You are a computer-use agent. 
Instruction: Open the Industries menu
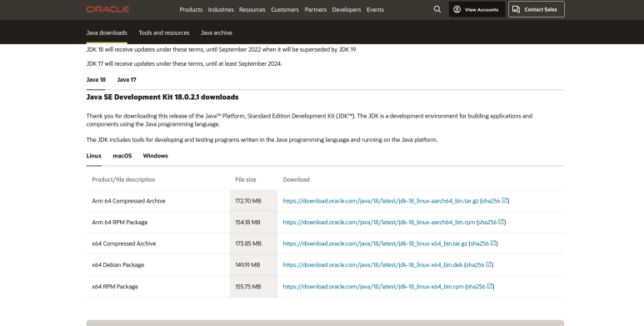click(x=221, y=9)
